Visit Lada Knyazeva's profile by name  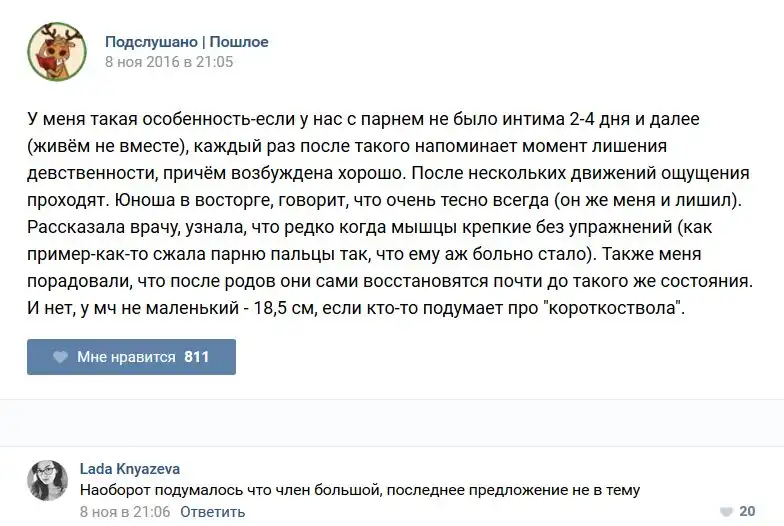tap(129, 469)
